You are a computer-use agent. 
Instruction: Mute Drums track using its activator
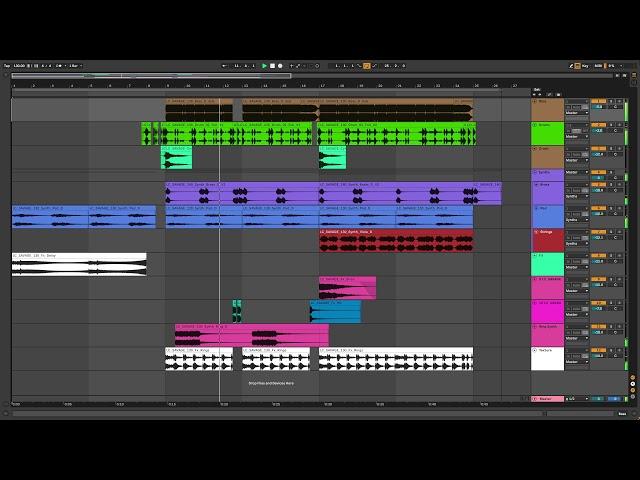tap(598, 125)
